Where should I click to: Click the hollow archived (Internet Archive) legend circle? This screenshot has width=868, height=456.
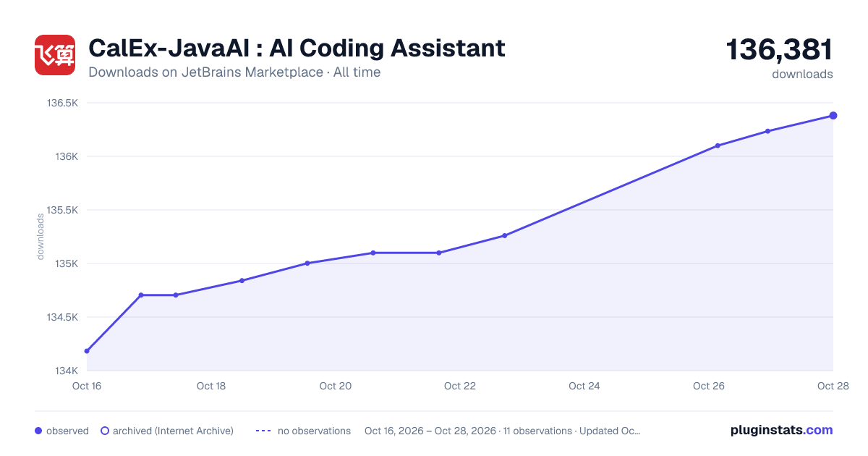[105, 431]
